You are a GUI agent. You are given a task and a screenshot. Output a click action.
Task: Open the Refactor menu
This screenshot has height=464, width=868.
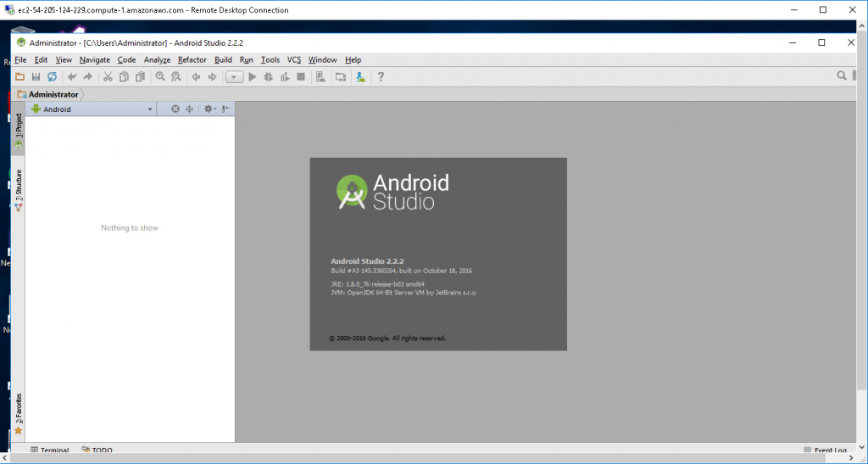192,60
